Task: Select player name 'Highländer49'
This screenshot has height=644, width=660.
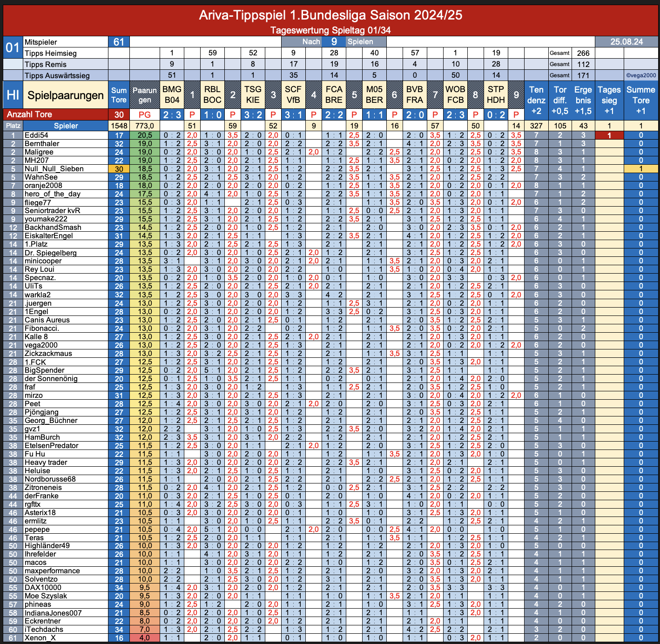Action: (x=47, y=546)
